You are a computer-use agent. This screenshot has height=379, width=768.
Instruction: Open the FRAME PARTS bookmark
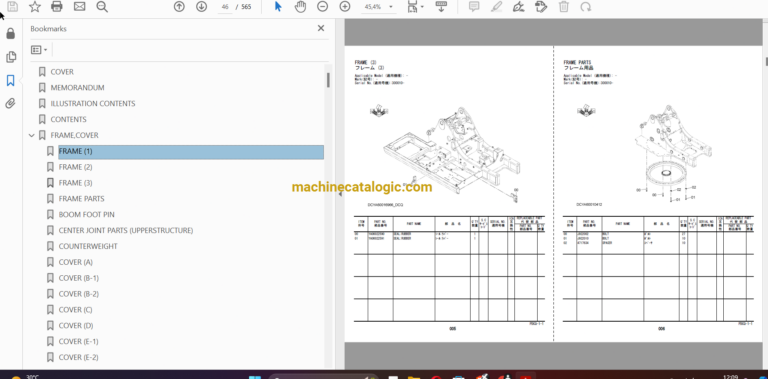[x=81, y=199]
